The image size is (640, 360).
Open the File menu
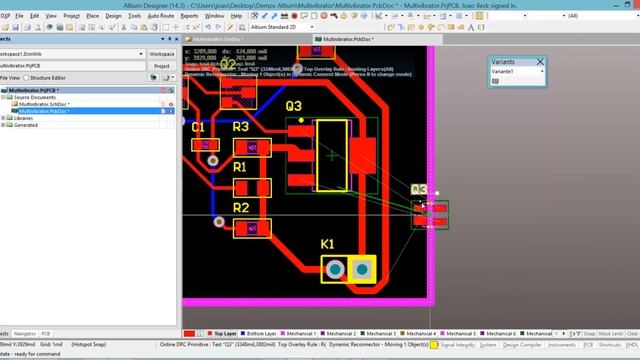[x=19, y=16]
